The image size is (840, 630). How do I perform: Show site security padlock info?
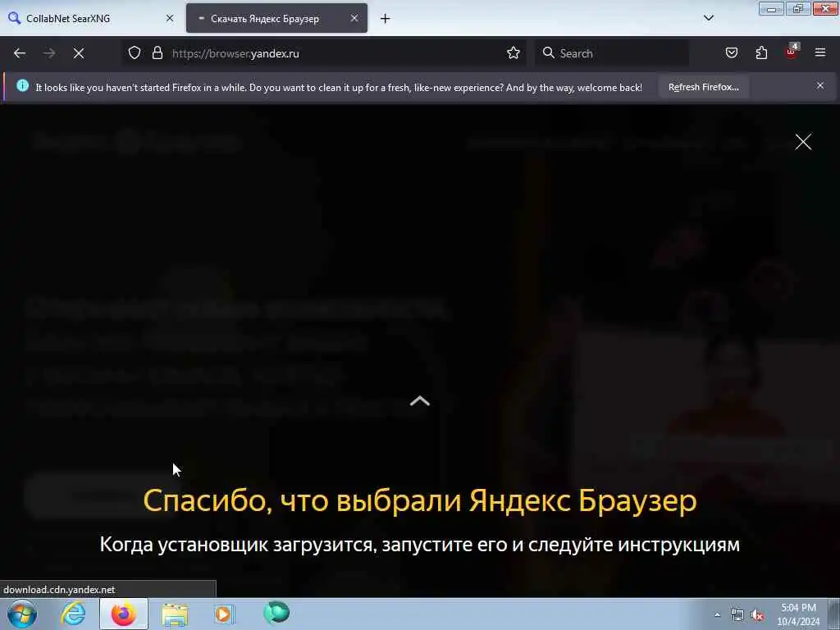pyautogui.click(x=157, y=53)
